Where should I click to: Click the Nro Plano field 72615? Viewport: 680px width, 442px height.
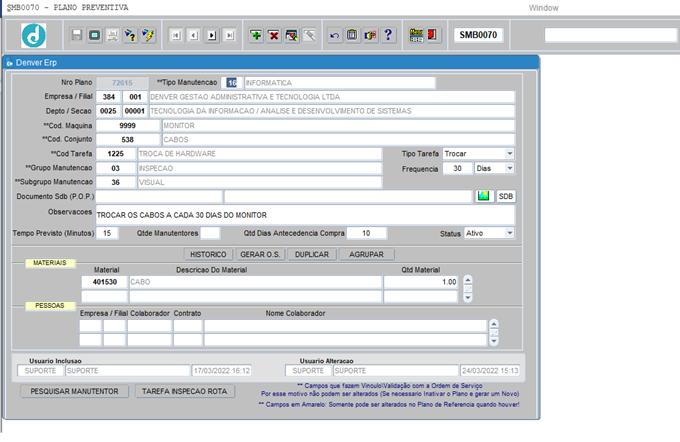click(122, 83)
